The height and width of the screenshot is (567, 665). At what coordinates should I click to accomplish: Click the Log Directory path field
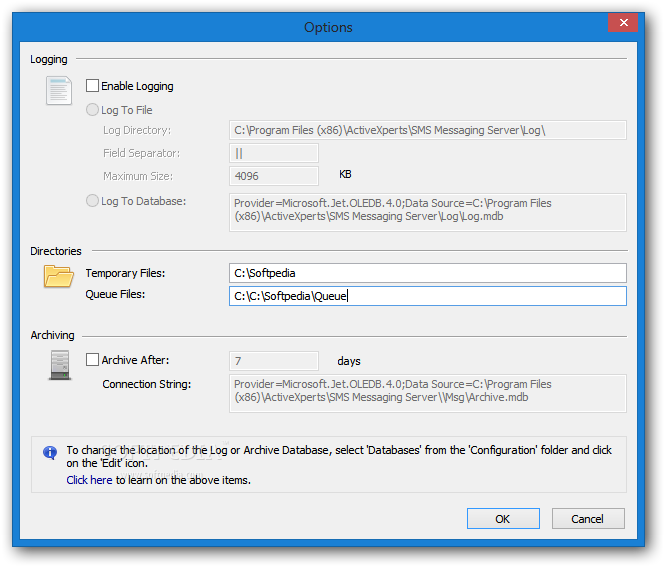(x=428, y=130)
